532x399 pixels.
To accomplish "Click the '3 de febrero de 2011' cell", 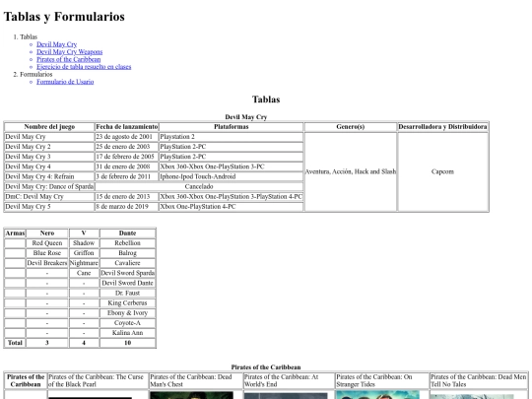I will click(x=127, y=176).
